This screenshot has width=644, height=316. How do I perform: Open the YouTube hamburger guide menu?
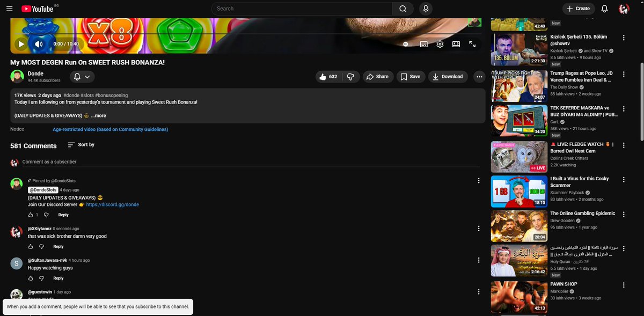pos(9,9)
